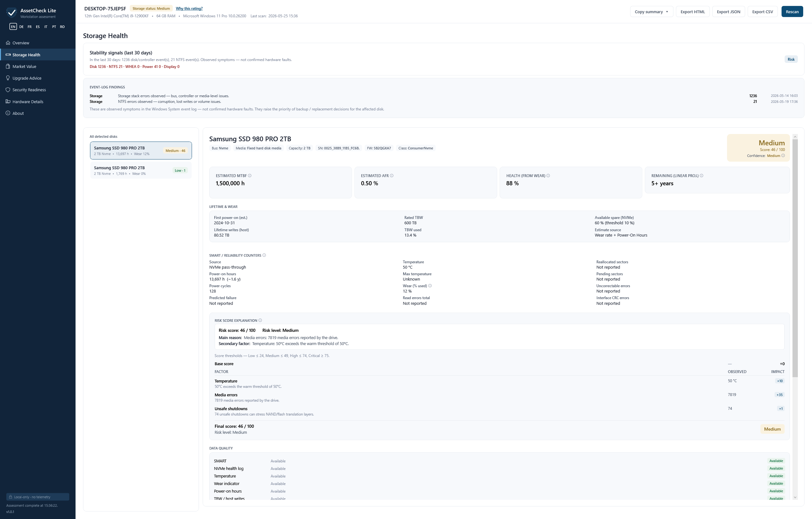Open the Security Readiness shield icon

[8, 90]
